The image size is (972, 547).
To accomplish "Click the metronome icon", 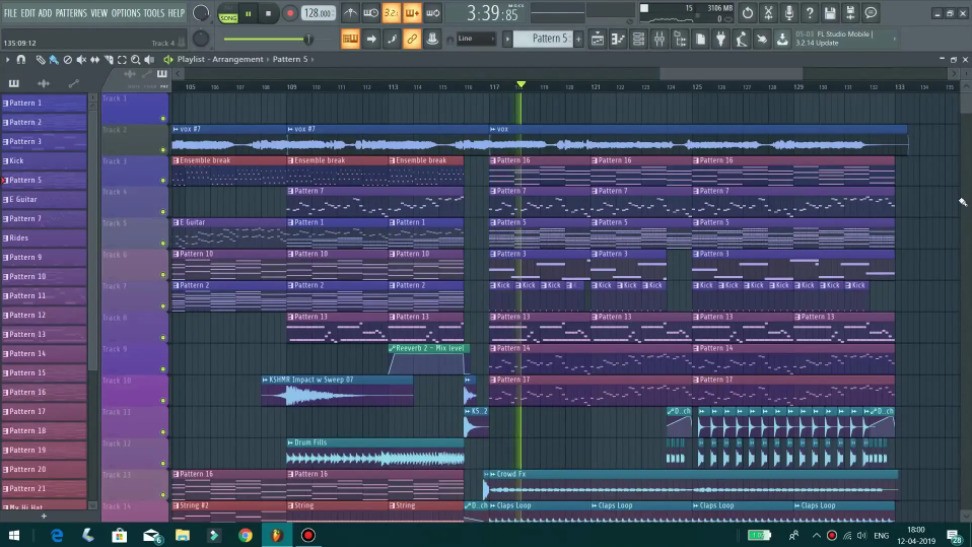I will click(x=350, y=13).
